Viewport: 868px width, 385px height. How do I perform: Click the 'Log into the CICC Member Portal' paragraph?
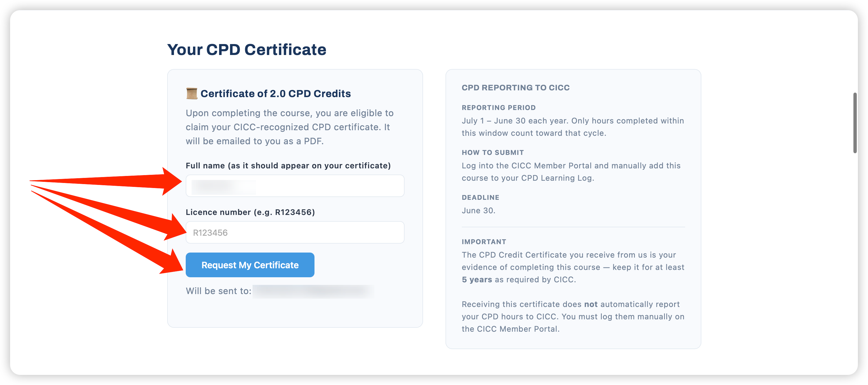click(x=571, y=172)
